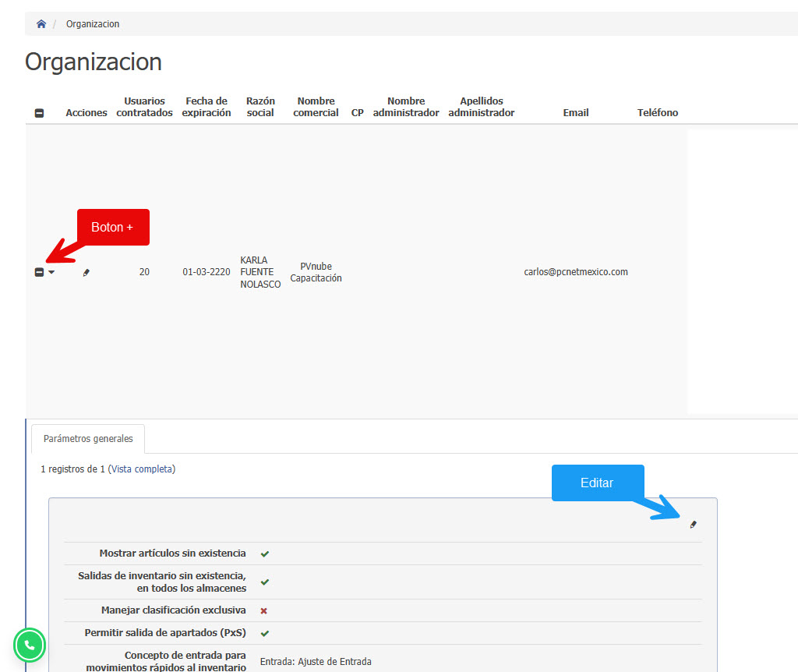Click the blue Editar button
The height and width of the screenshot is (672, 798).
tap(598, 483)
